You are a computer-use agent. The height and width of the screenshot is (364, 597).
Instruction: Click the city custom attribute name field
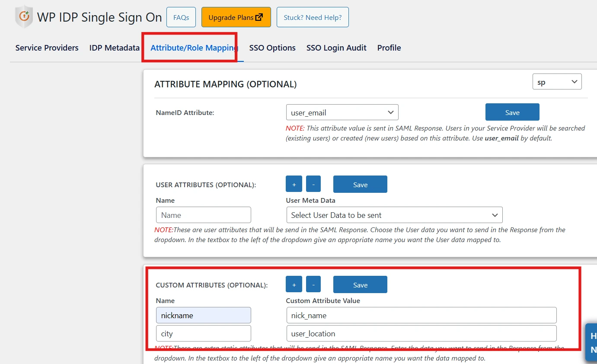(204, 333)
